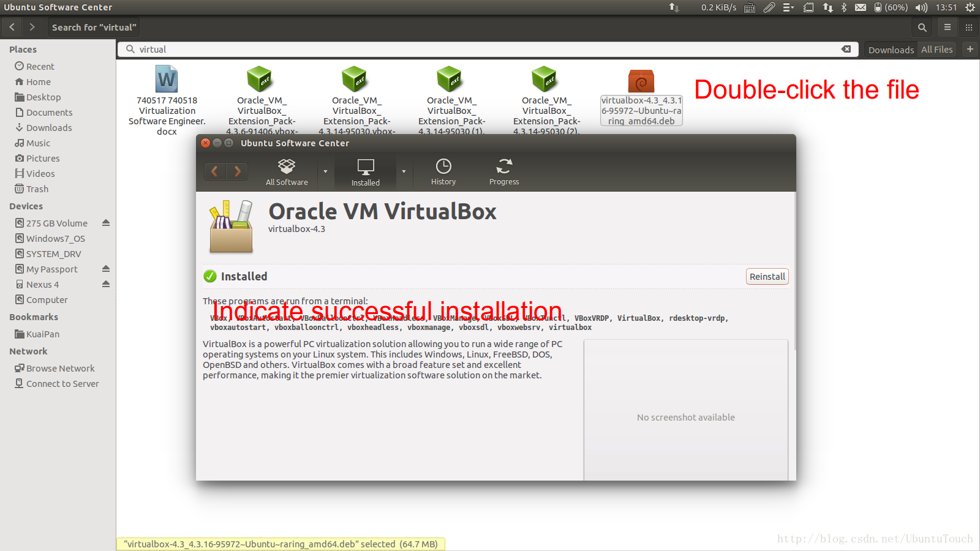Viewport: 980px width, 551px height.
Task: Click the "Installed" status label
Action: tap(244, 276)
